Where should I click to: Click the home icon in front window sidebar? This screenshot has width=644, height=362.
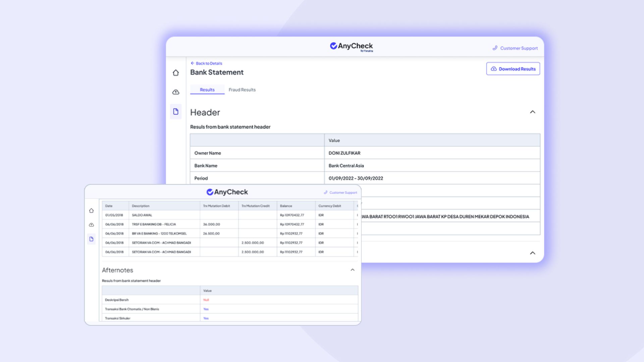pos(91,210)
